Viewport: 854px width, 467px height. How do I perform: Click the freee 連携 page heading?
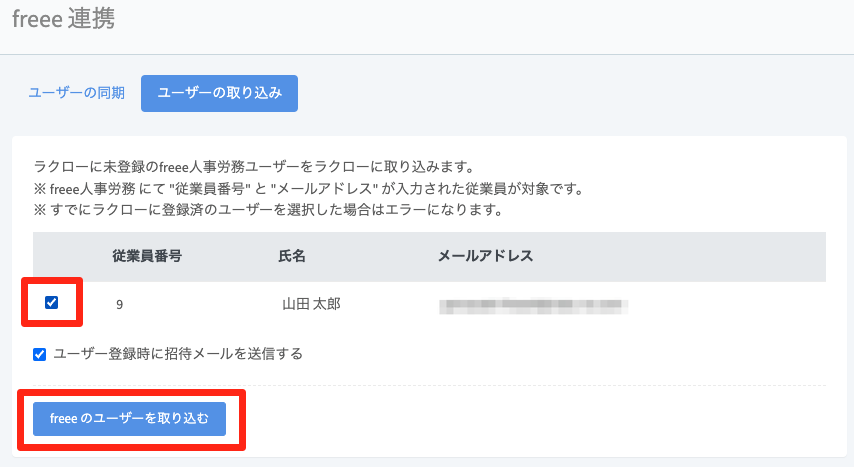[x=64, y=19]
